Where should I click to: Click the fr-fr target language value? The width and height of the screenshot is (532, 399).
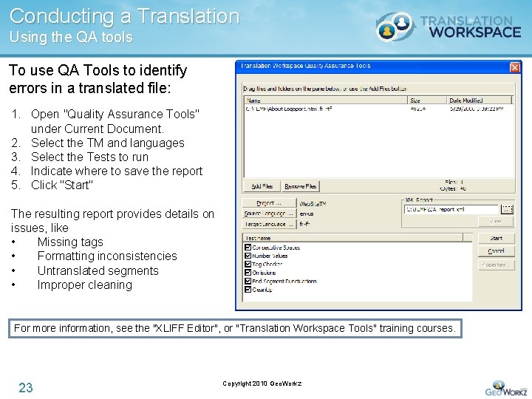pos(304,225)
